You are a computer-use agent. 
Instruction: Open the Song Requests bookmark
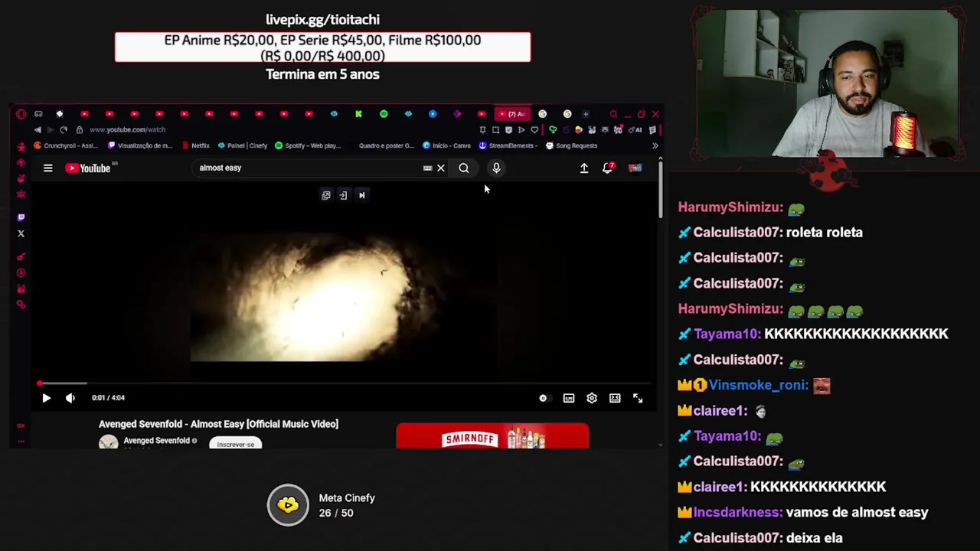point(571,145)
